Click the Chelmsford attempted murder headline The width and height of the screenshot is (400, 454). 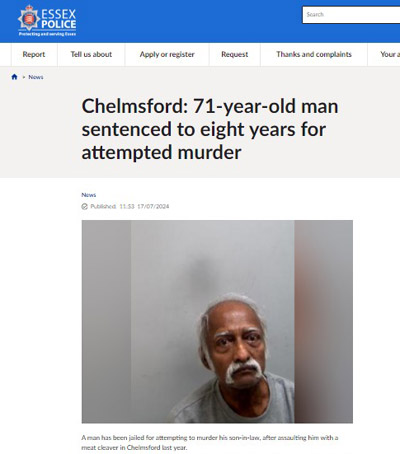tap(210, 129)
